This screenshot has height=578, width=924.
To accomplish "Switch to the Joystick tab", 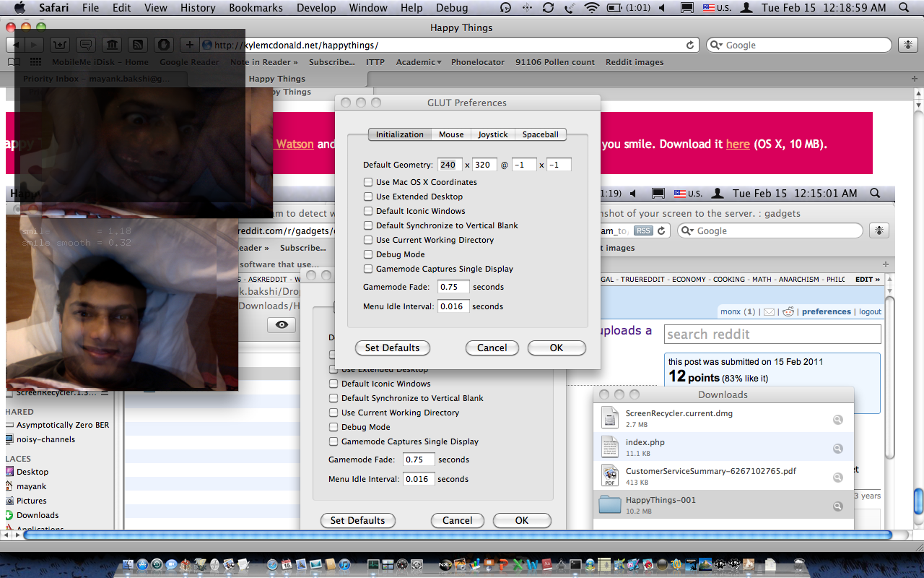I will point(492,134).
